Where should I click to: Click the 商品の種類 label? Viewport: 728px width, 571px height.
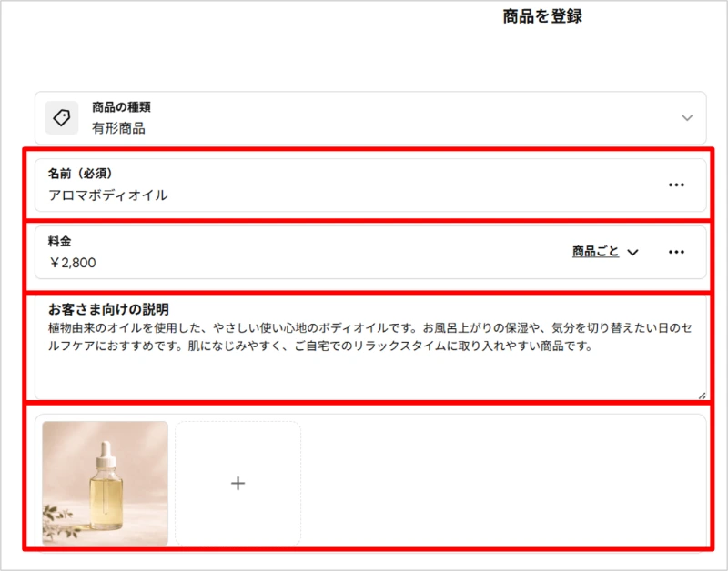pos(121,107)
